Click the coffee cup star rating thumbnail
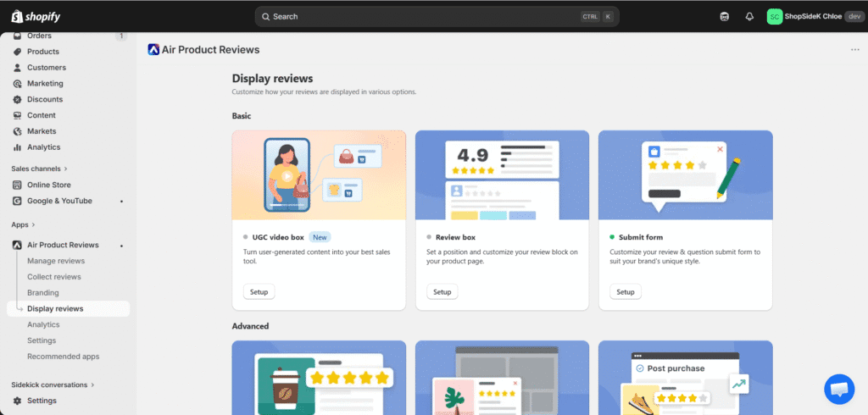This screenshot has width=868, height=415. pyautogui.click(x=319, y=378)
